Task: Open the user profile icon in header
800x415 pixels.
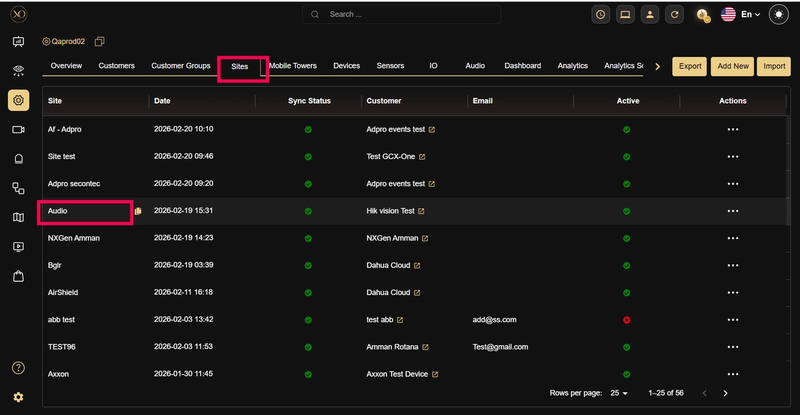Action: point(649,15)
